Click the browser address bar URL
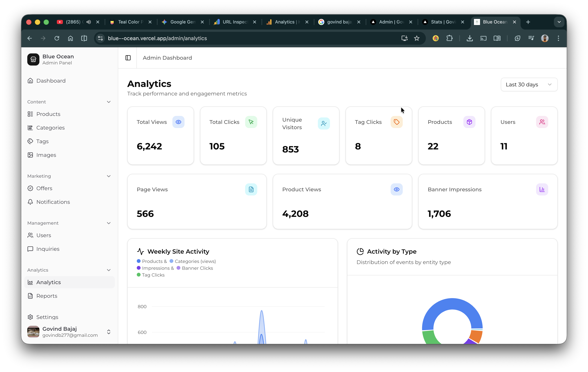This screenshot has width=588, height=372. click(x=157, y=38)
